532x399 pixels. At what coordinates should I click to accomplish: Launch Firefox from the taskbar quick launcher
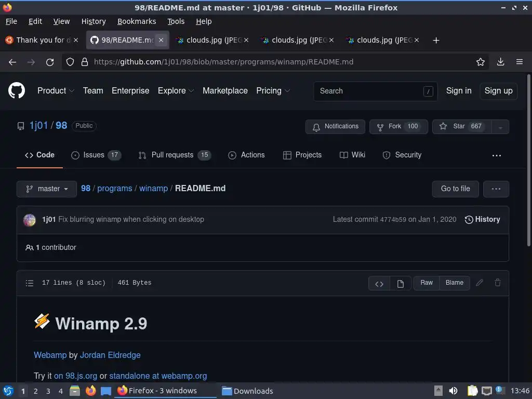coord(90,391)
